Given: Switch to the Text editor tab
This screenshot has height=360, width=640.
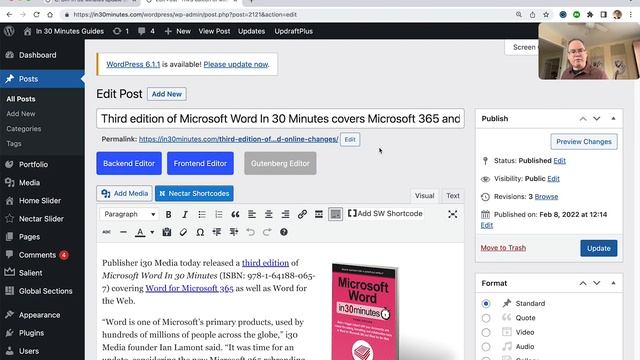Looking at the screenshot, I should pyautogui.click(x=453, y=196).
